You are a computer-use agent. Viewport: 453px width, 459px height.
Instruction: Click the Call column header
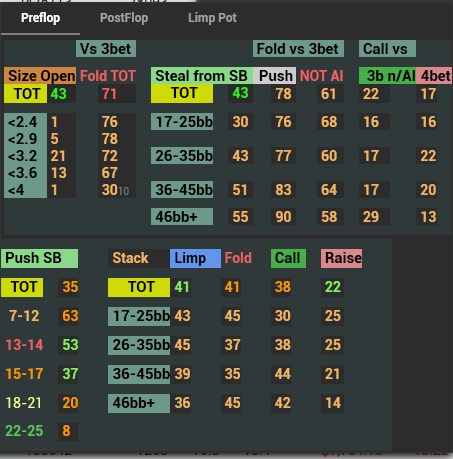(x=288, y=258)
